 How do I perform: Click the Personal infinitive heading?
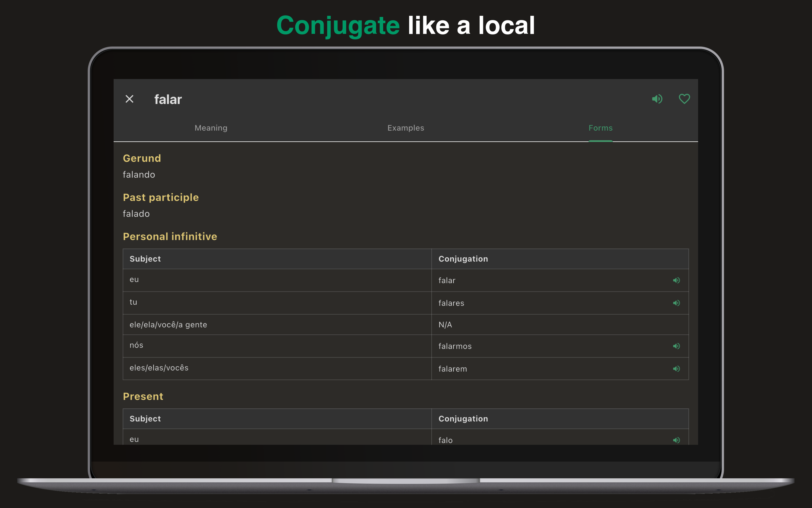pyautogui.click(x=170, y=237)
